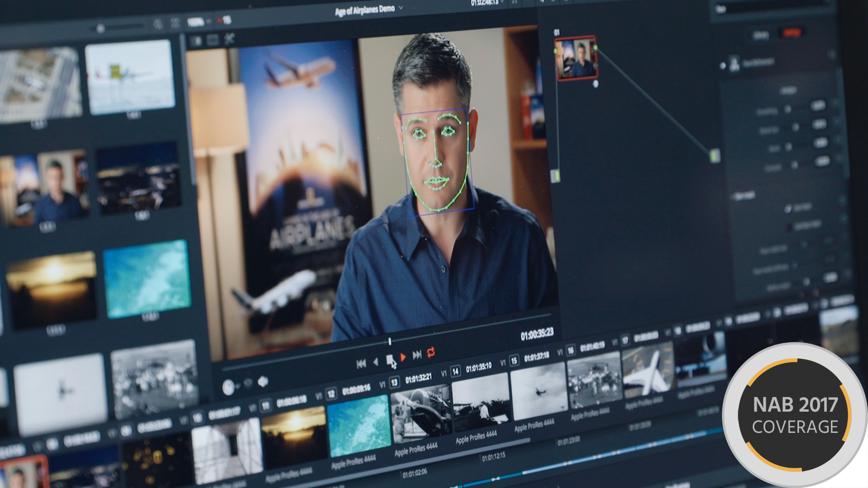Click the red-dot 15 indicator above the viewer
Viewport: 868px width, 488px height.
tap(224, 20)
